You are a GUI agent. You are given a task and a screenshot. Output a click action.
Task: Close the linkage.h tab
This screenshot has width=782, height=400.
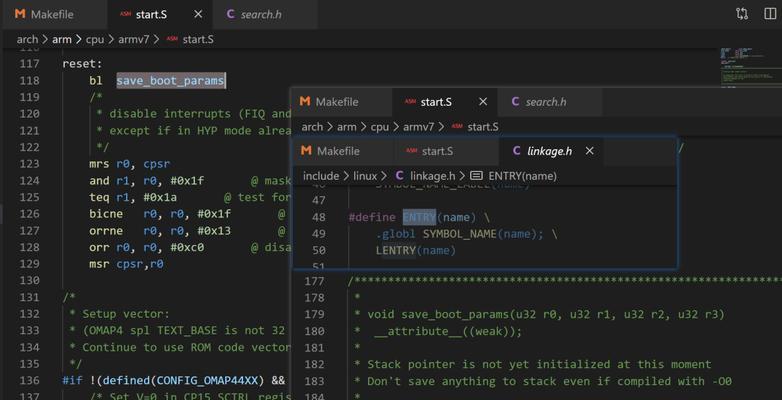589,151
